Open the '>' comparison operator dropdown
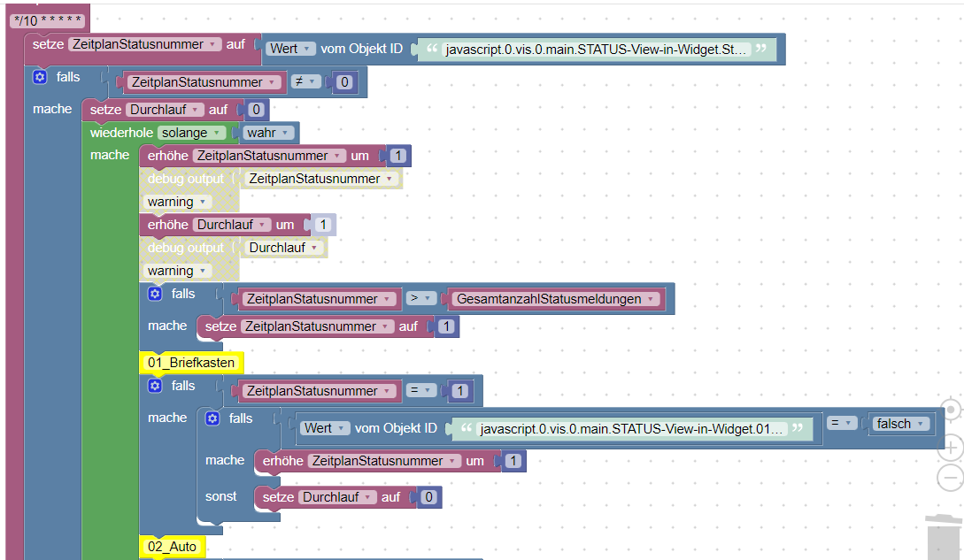The height and width of the screenshot is (560, 964). tap(421, 298)
